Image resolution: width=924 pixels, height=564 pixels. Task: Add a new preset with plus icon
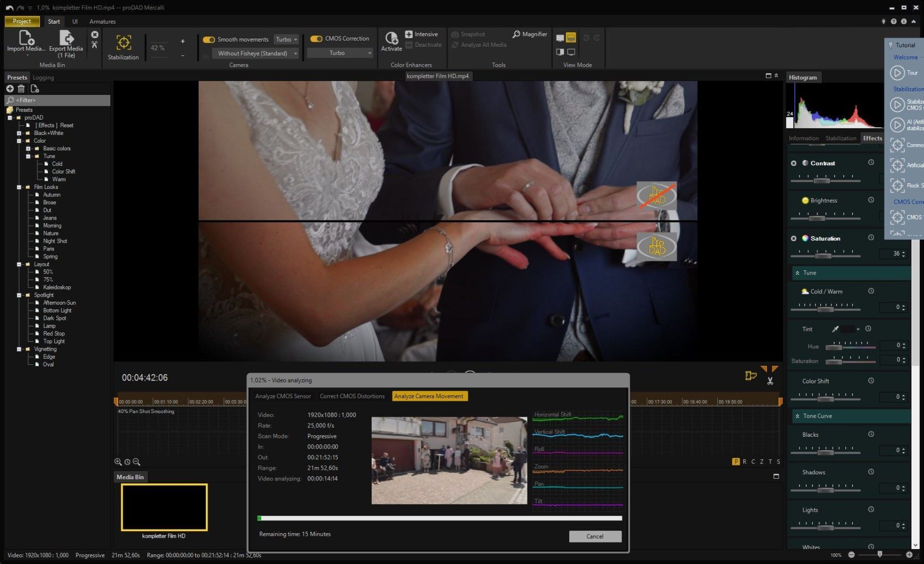coord(10,89)
